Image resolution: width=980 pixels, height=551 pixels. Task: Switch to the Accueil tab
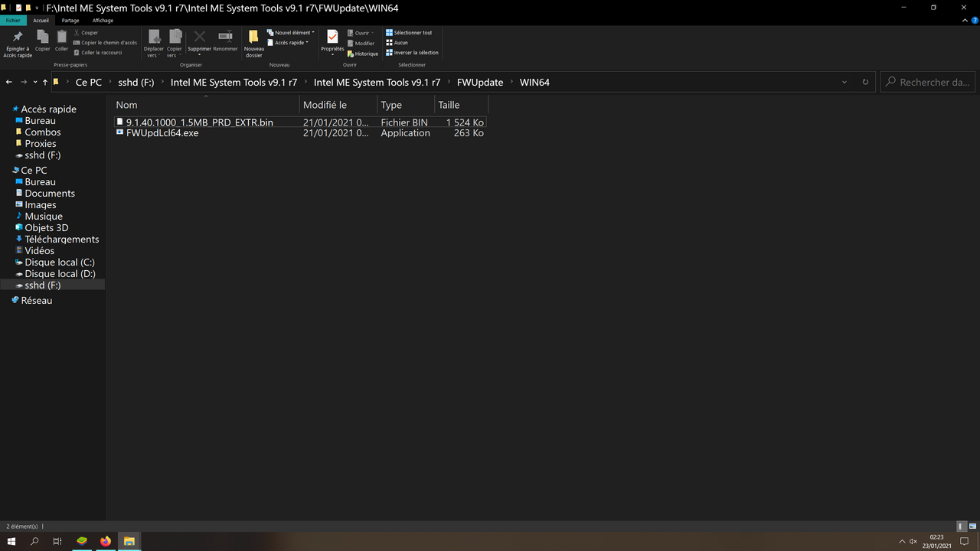pyautogui.click(x=41, y=21)
